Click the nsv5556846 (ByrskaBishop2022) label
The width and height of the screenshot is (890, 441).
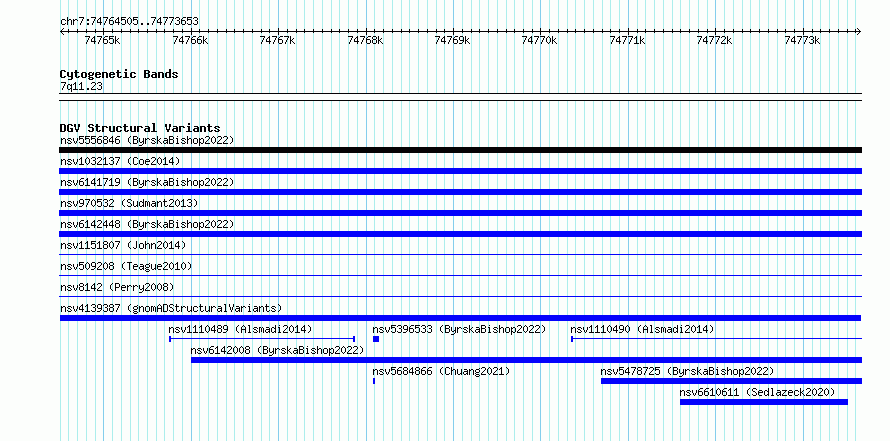coord(147,140)
